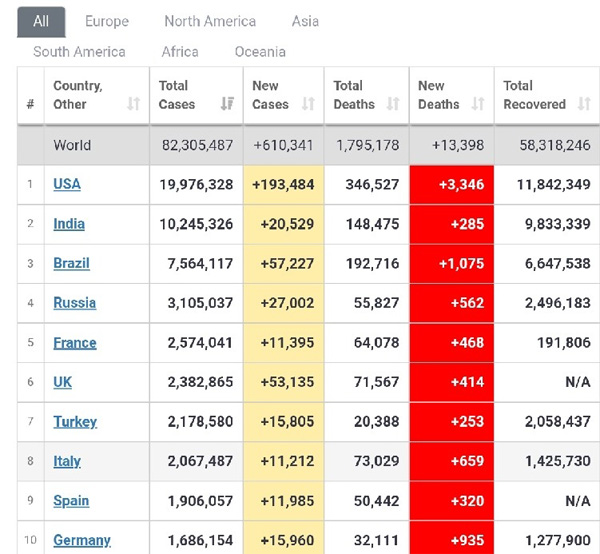Click the Brazil link
The height and width of the screenshot is (554, 600).
coord(71,263)
